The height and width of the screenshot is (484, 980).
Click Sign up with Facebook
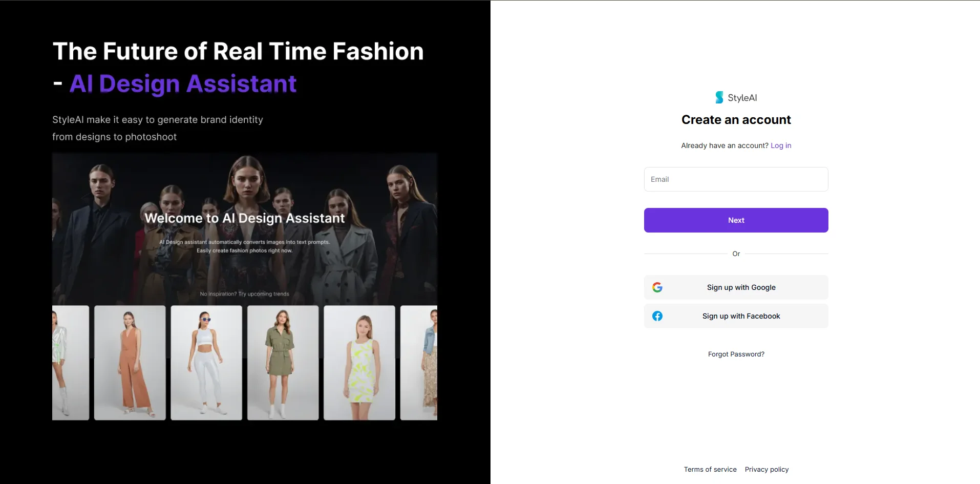pyautogui.click(x=736, y=316)
